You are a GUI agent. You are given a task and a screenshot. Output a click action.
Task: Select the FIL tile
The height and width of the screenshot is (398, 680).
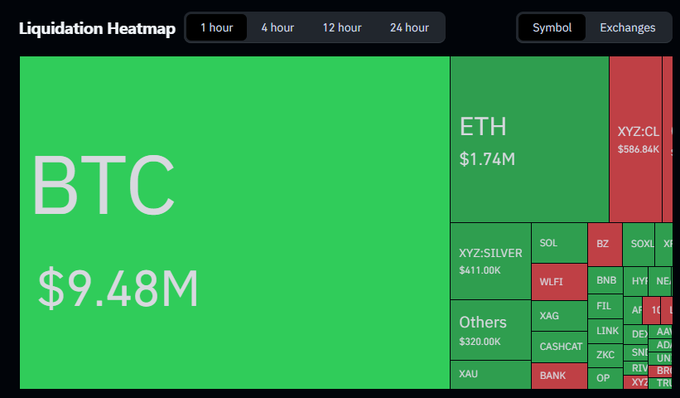pos(605,307)
